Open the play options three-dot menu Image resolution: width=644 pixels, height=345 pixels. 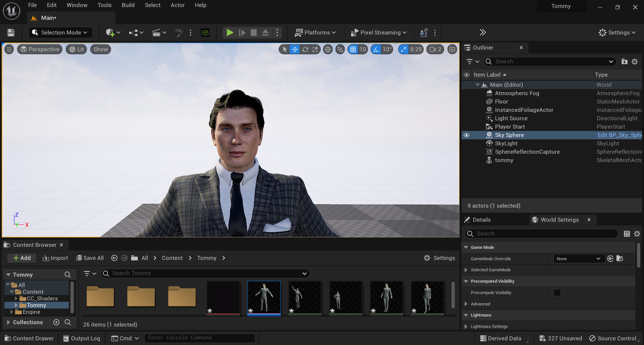pyautogui.click(x=277, y=32)
